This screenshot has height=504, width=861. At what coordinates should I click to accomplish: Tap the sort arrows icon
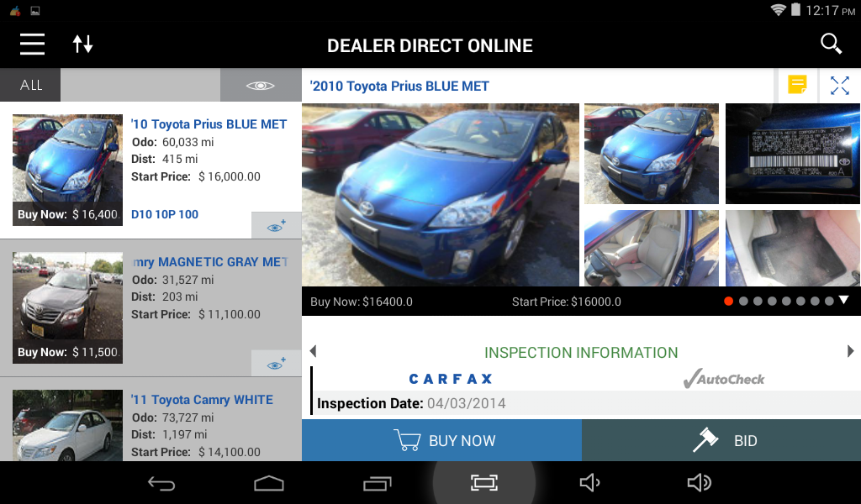coord(83,44)
